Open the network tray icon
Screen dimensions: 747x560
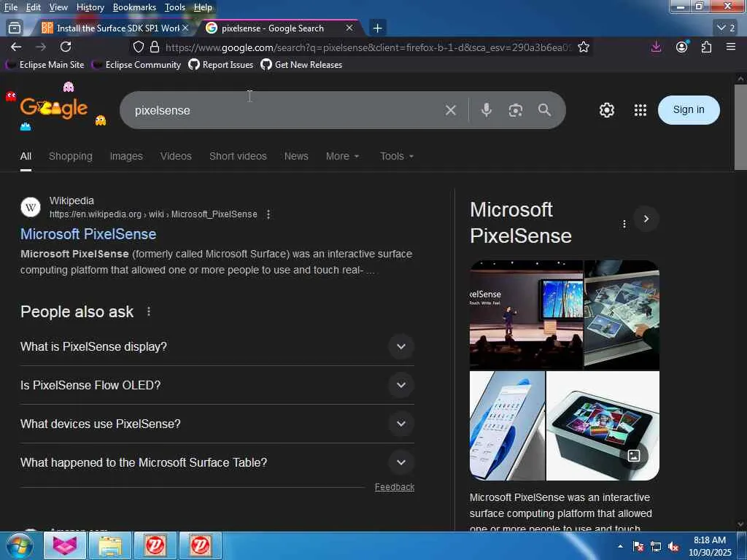click(x=656, y=547)
